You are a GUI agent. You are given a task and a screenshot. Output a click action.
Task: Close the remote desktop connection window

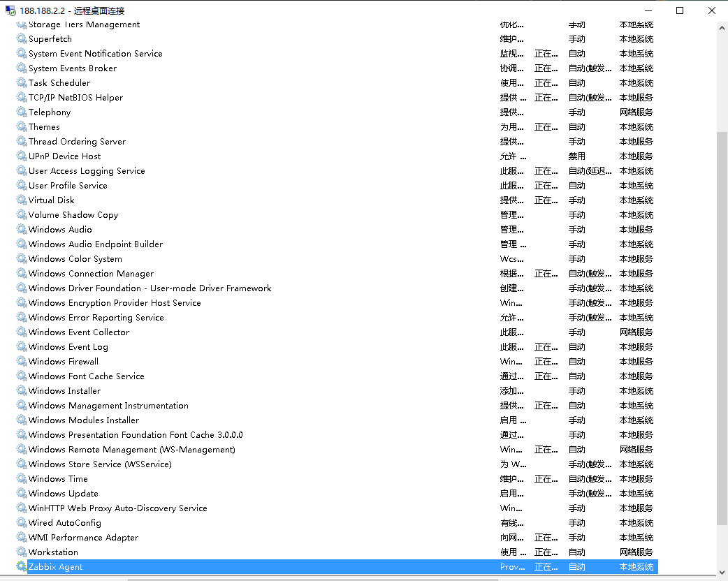click(712, 10)
